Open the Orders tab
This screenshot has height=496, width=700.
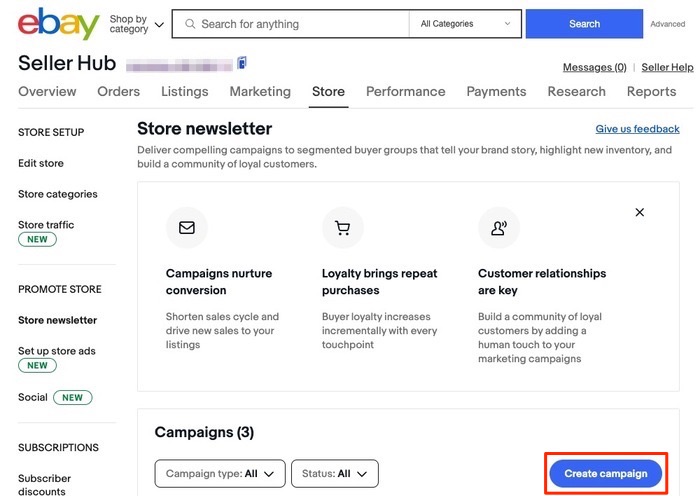(118, 91)
